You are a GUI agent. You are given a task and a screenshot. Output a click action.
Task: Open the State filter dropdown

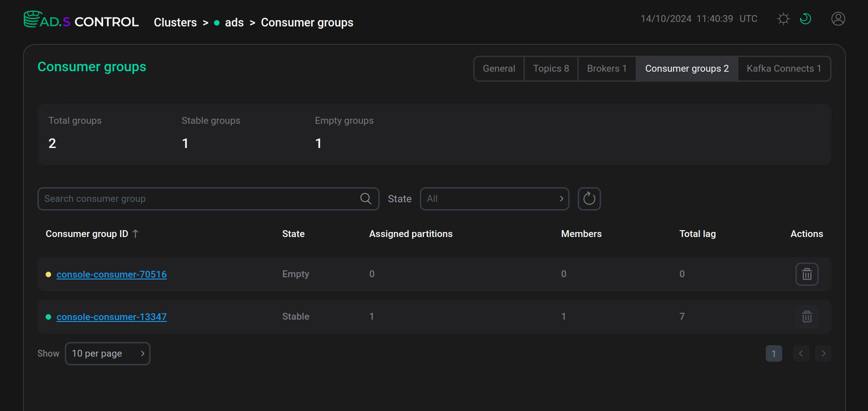tap(494, 199)
